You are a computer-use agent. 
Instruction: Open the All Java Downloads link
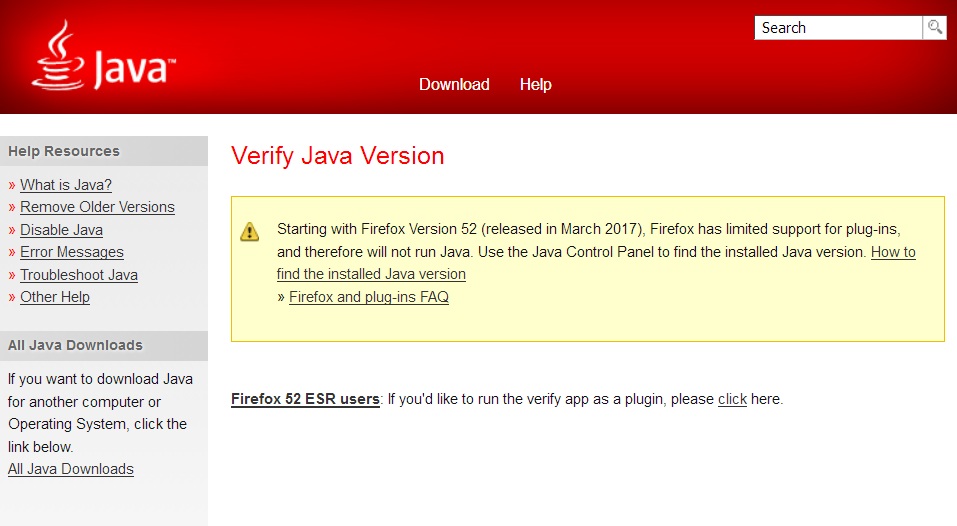coord(71,469)
